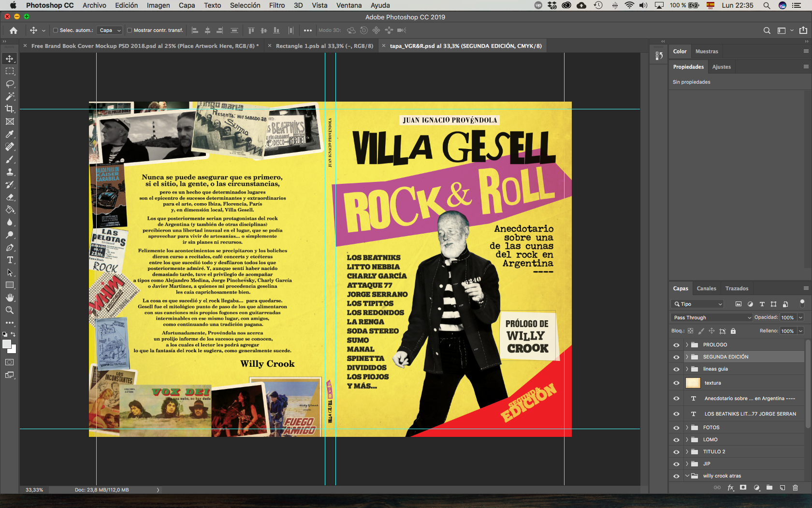Open the Opacidad slider dropdown arrow
Image resolution: width=812 pixels, height=508 pixels.
pyautogui.click(x=800, y=317)
